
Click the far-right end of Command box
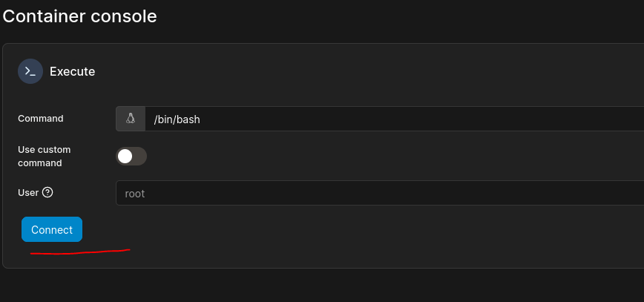tap(637, 119)
